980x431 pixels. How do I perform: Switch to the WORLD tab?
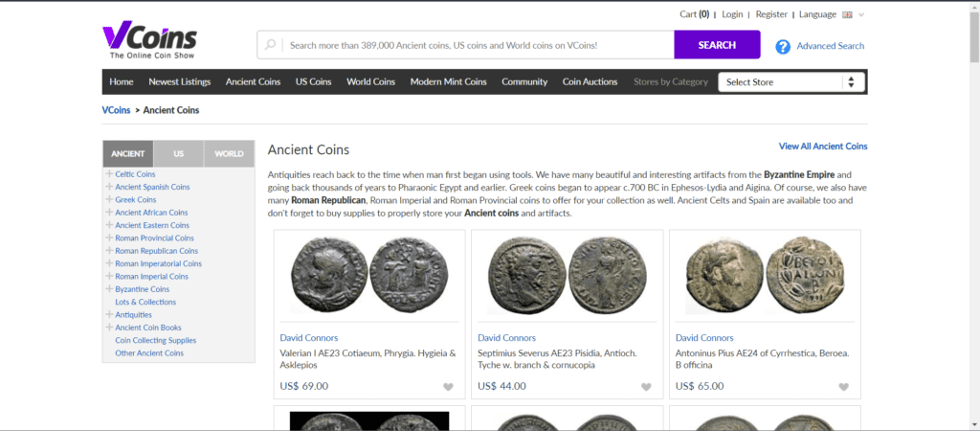click(x=229, y=154)
